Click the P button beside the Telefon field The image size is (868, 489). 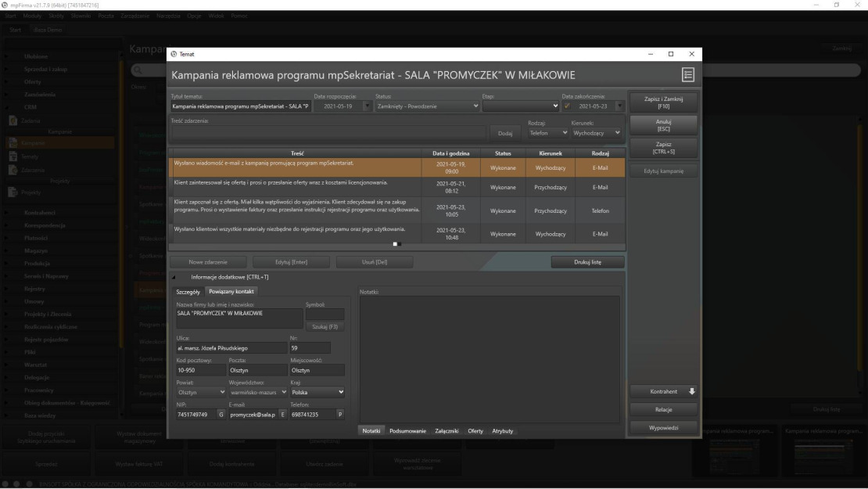340,414
